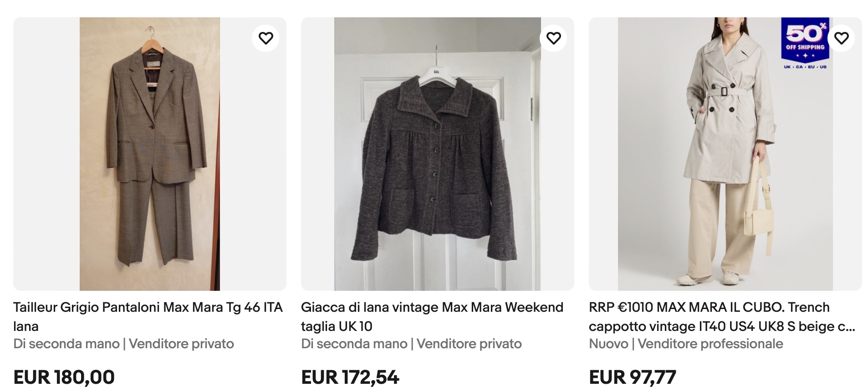Image resolution: width=868 pixels, height=392 pixels.
Task: Click the heart icon on the beige trench coat listing
Action: click(842, 37)
